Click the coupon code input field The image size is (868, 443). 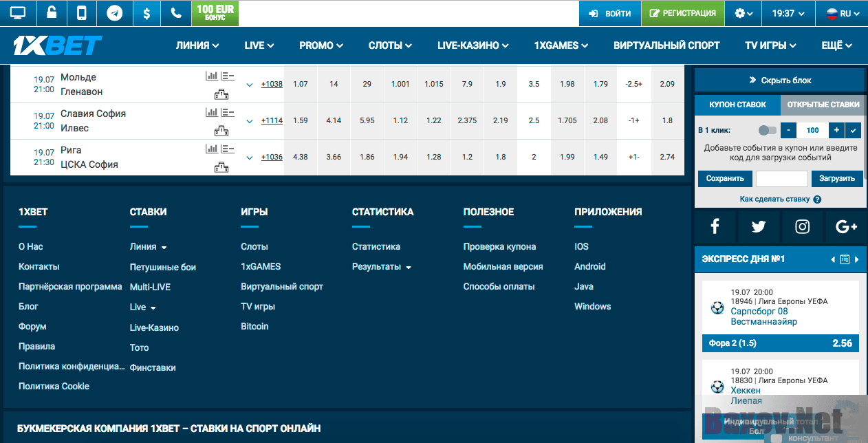(x=781, y=179)
